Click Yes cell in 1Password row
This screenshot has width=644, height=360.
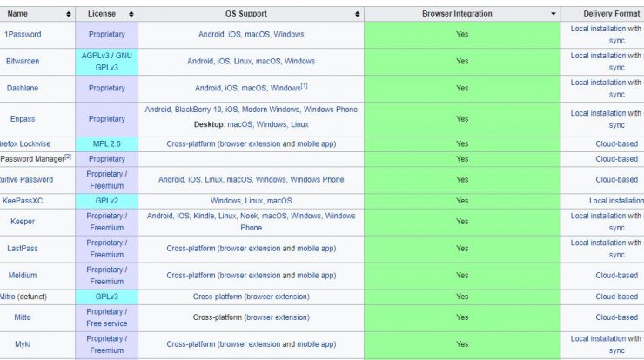click(462, 35)
